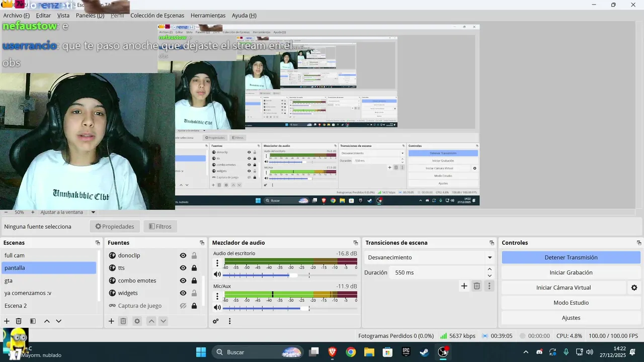The height and width of the screenshot is (362, 644).
Task: Unlock the Captura de juego source
Action: tap(194, 306)
